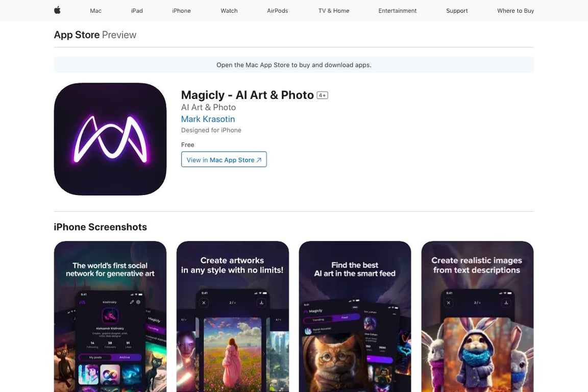Select Watch in the top navigation
The height and width of the screenshot is (392, 588).
(229, 11)
